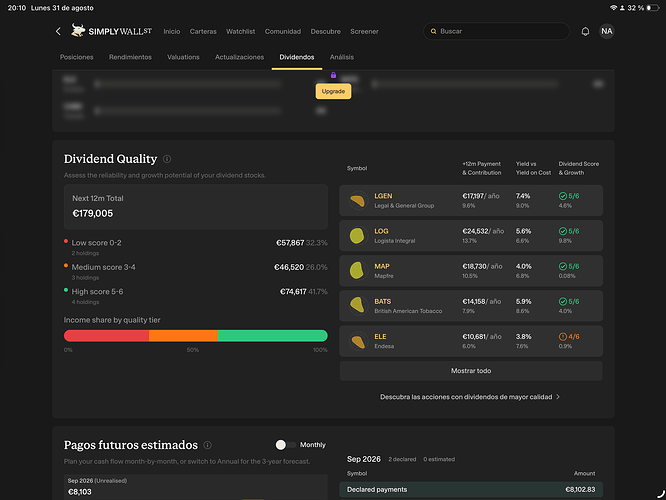Screen dimensions: 666x500
Task: Click the Upgrade button
Action: 333,91
